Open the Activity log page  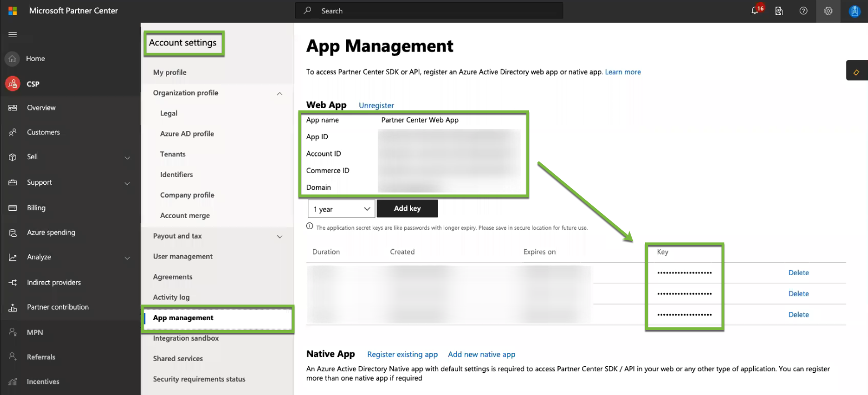click(x=171, y=297)
